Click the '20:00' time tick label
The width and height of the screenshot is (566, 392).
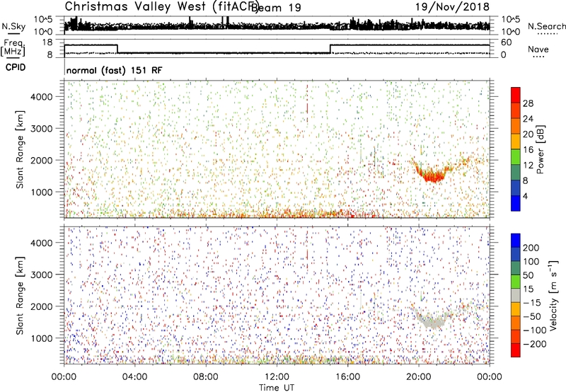[418, 377]
